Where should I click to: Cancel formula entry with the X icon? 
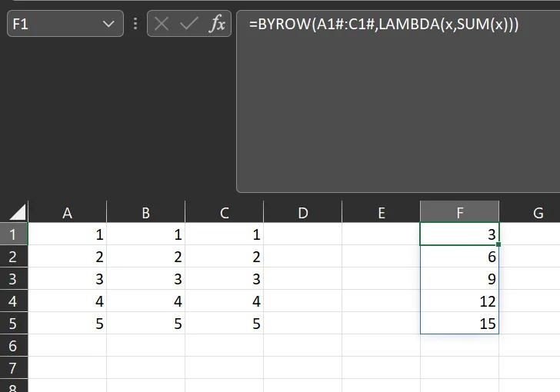coord(162,24)
